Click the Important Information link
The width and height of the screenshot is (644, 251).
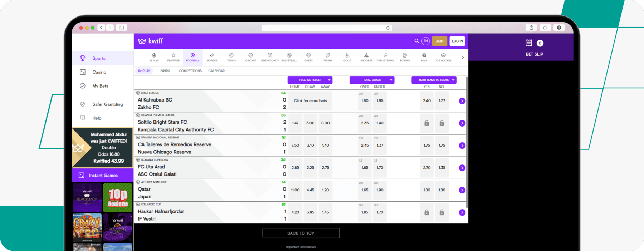pyautogui.click(x=301, y=247)
